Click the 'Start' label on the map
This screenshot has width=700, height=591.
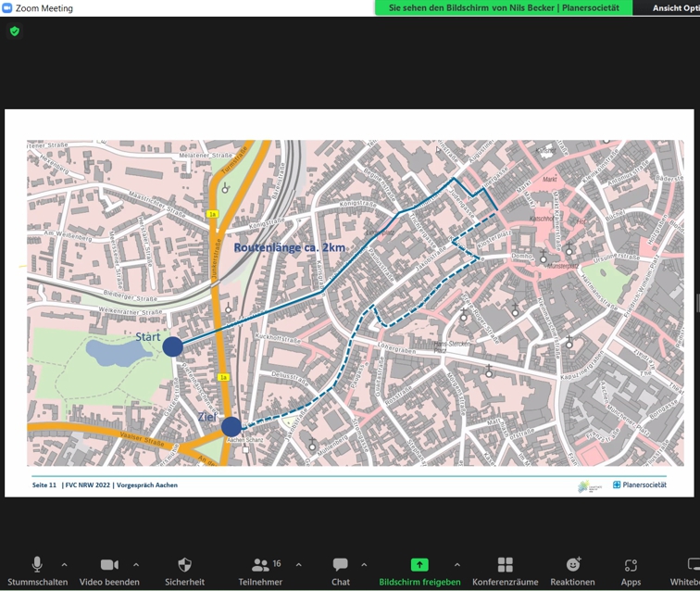[x=148, y=337]
